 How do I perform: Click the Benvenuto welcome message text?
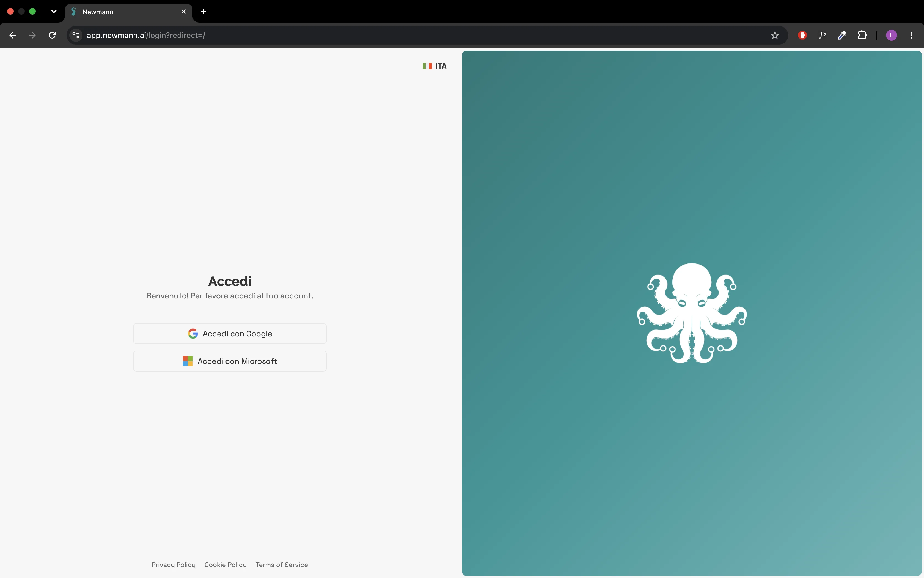coord(229,296)
